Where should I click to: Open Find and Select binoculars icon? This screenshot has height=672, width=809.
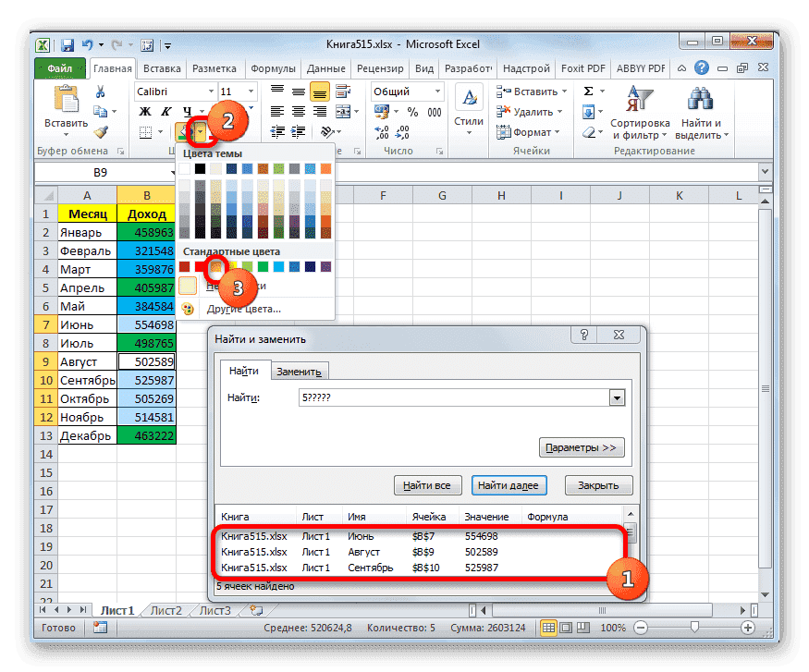pos(699,99)
